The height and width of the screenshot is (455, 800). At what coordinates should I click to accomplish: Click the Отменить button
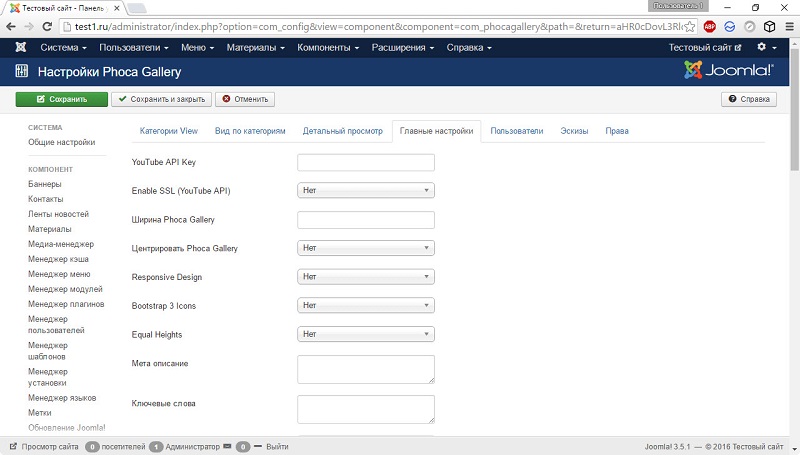click(245, 99)
